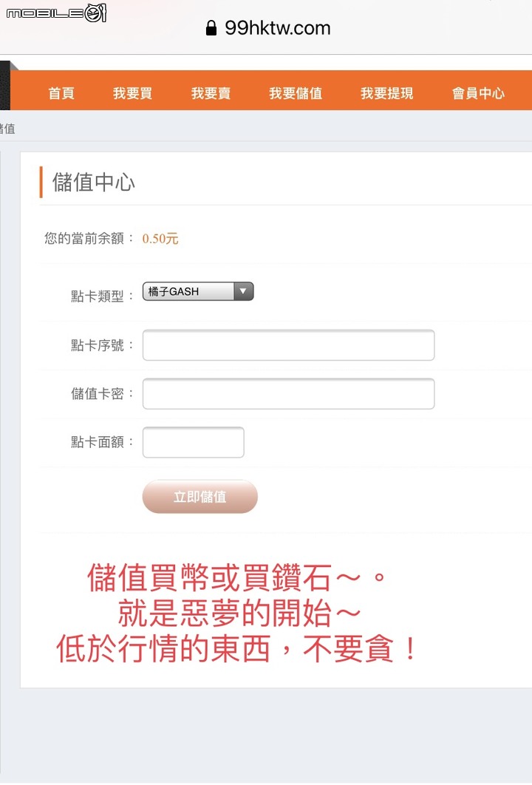
Task: Switch to the 我要賣 tab
Action: (x=211, y=93)
